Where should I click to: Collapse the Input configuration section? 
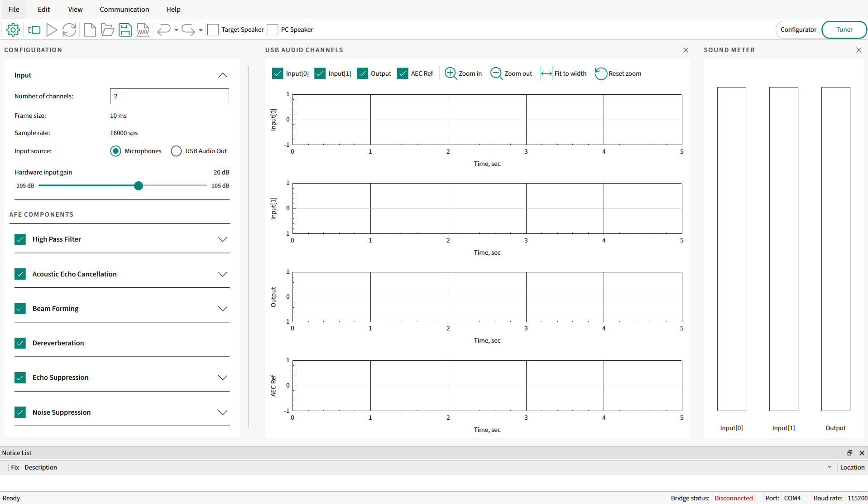pyautogui.click(x=222, y=75)
